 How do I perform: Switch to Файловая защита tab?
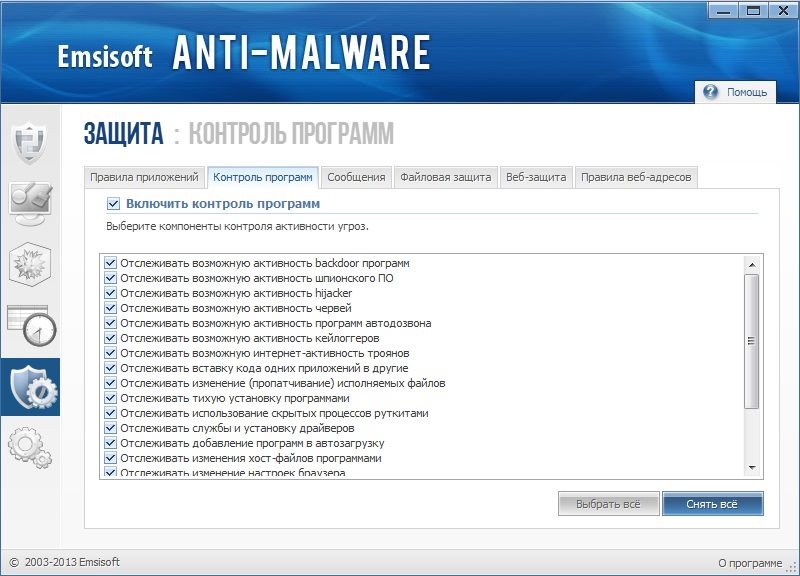coord(445,178)
